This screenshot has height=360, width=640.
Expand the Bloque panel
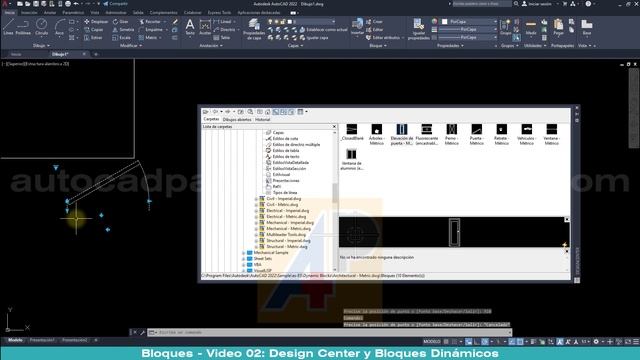(378, 46)
